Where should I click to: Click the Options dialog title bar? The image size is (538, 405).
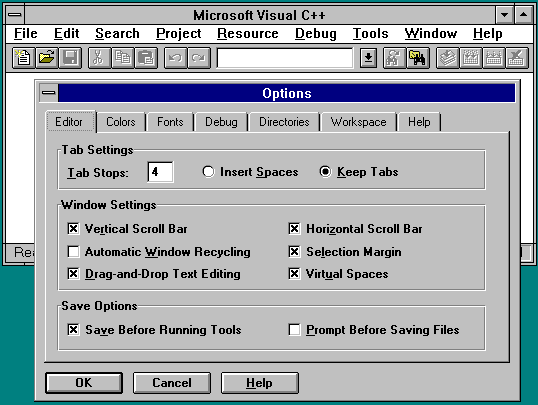286,93
